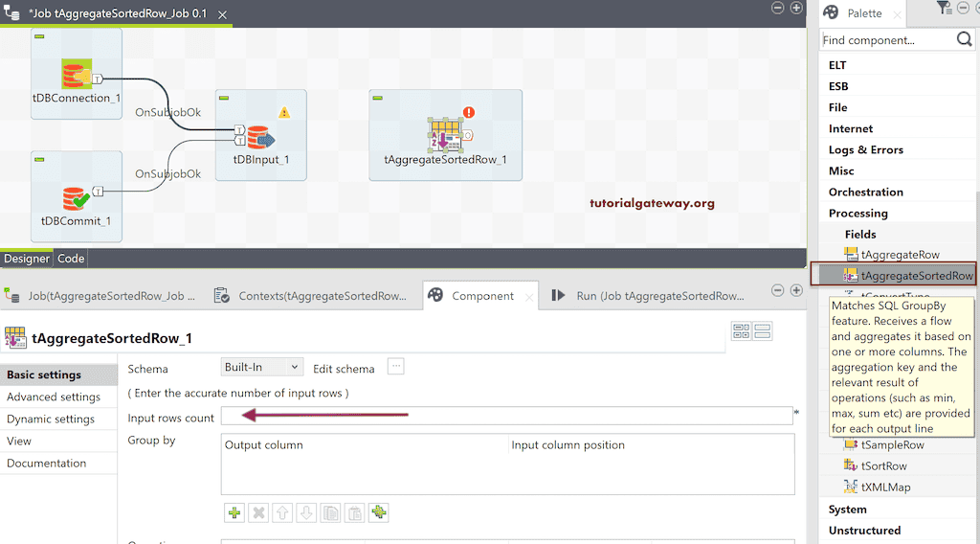Switch component view to grid layout icon
This screenshot has width=980, height=544.
pos(742,330)
